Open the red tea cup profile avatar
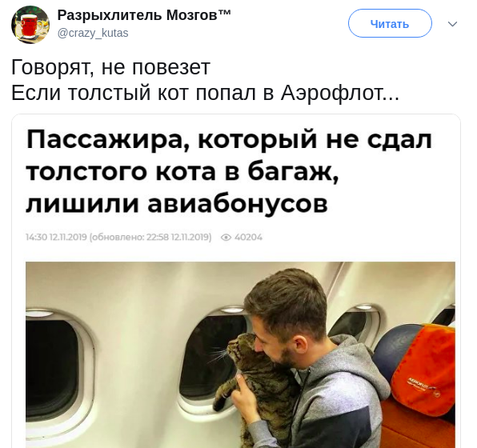The width and height of the screenshot is (477, 448). point(30,24)
